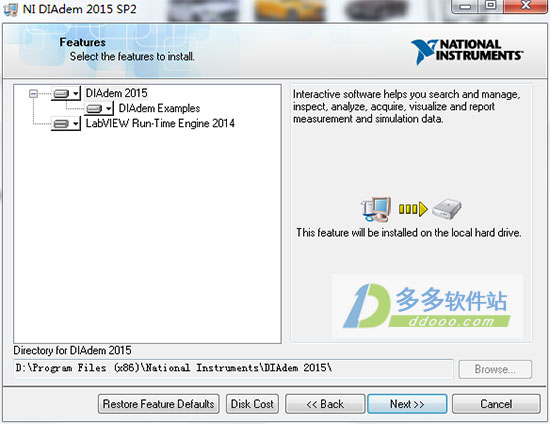Click 'Select the features to install.' text
Screen dimensions: 550x424
point(132,56)
